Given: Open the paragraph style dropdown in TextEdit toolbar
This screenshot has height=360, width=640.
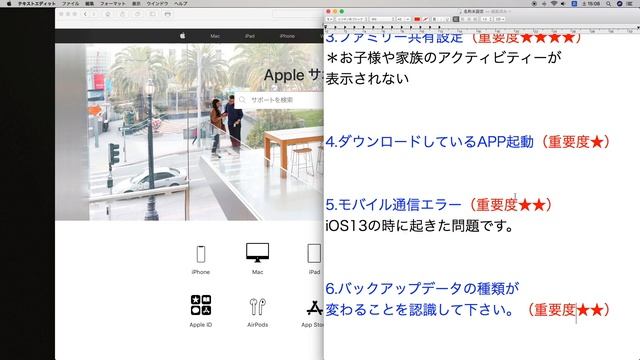Looking at the screenshot, I should (330, 19).
